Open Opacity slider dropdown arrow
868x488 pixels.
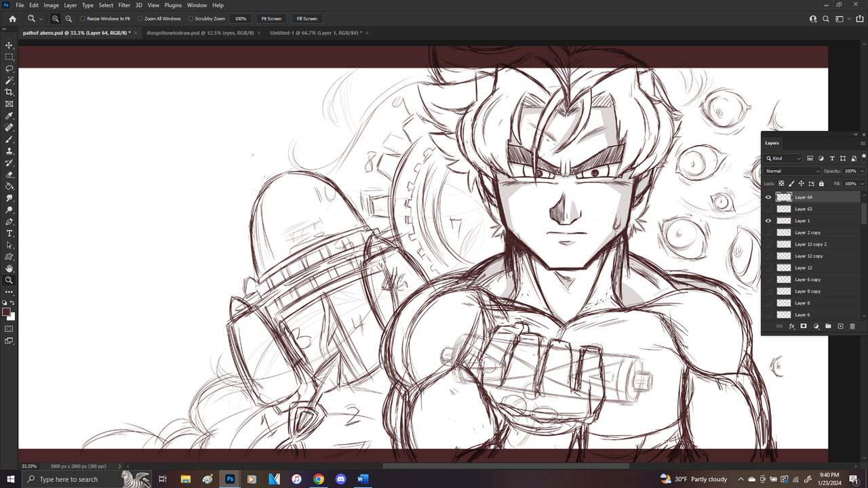pos(862,171)
